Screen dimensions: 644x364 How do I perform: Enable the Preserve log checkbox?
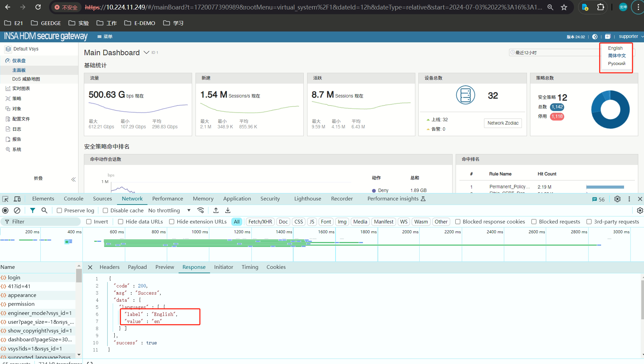(x=60, y=211)
